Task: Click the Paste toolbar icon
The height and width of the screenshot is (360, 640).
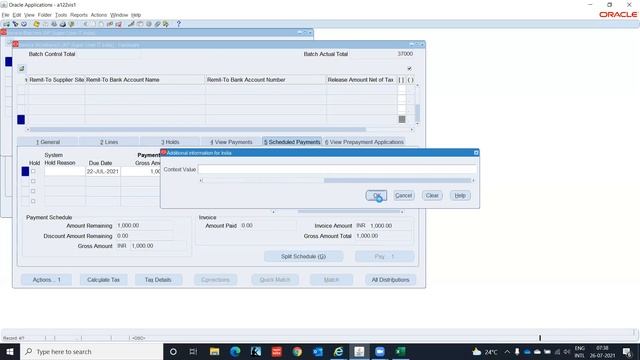Action: [x=101, y=24]
